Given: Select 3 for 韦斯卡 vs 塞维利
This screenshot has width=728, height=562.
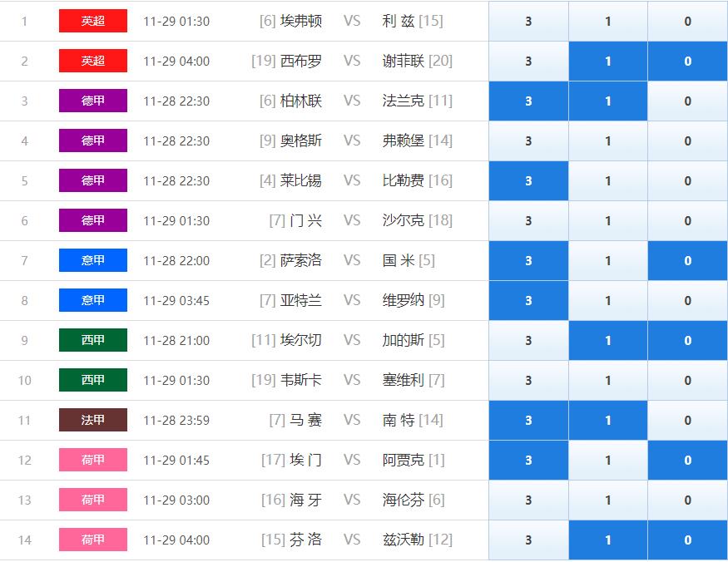Looking at the screenshot, I should [528, 380].
